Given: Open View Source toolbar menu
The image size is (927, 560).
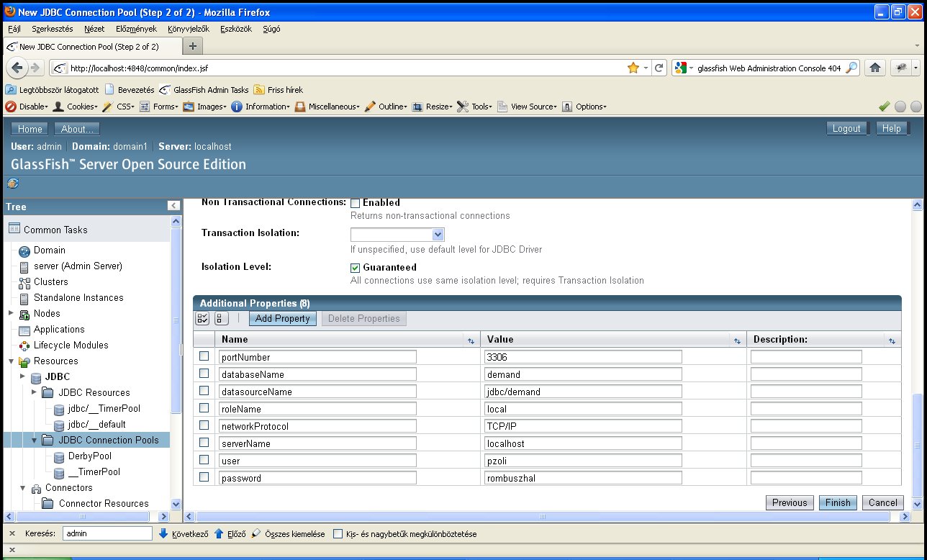Looking at the screenshot, I should pyautogui.click(x=527, y=107).
